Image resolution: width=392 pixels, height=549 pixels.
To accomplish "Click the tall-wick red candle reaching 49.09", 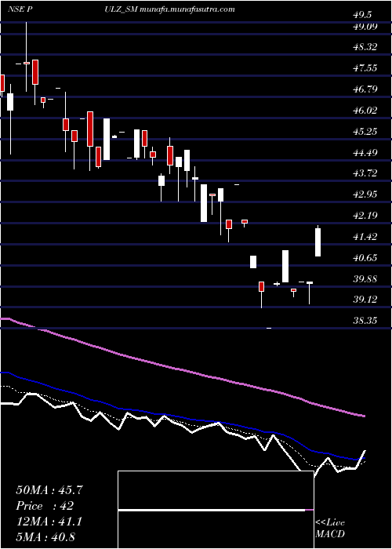I will point(26,56).
